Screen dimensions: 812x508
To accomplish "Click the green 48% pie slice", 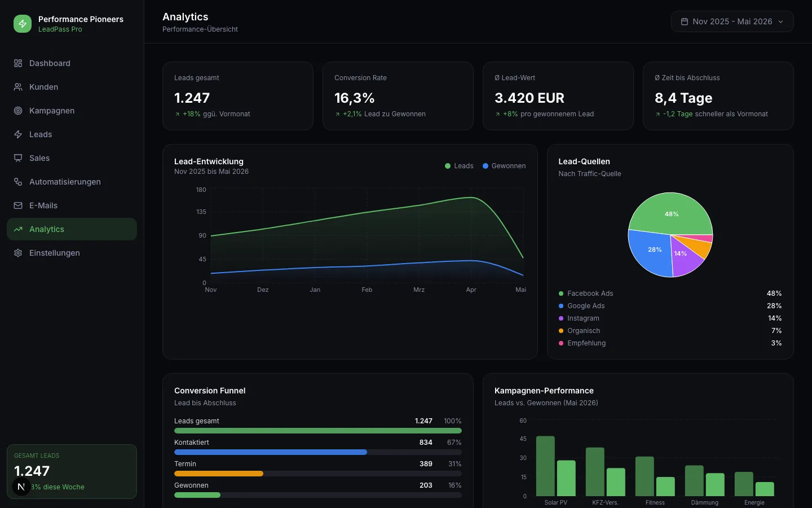I will coord(671,214).
